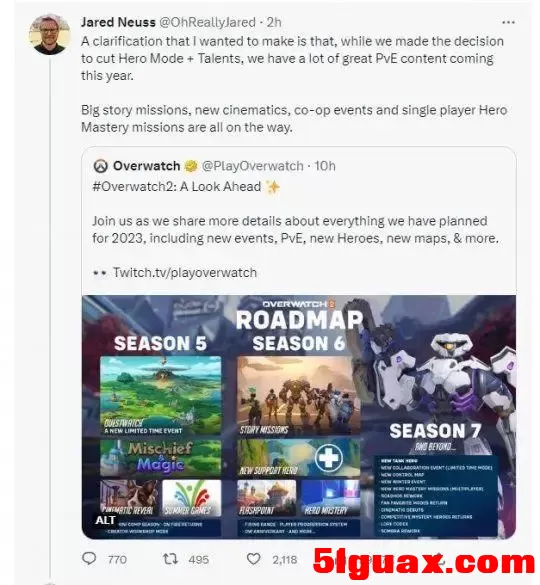
Task: Open Jared Neuss profile picture
Action: (x=50, y=35)
